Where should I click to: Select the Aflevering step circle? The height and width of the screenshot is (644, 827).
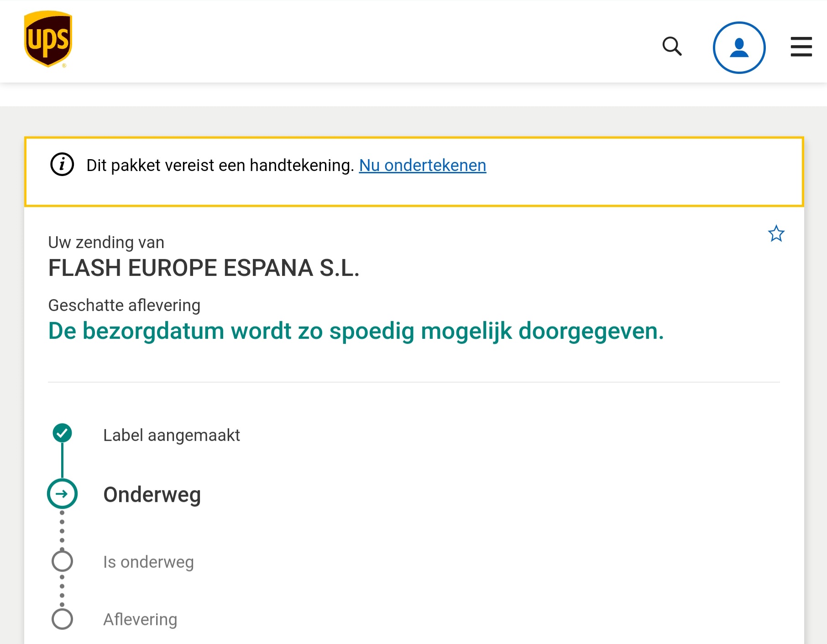click(62, 619)
